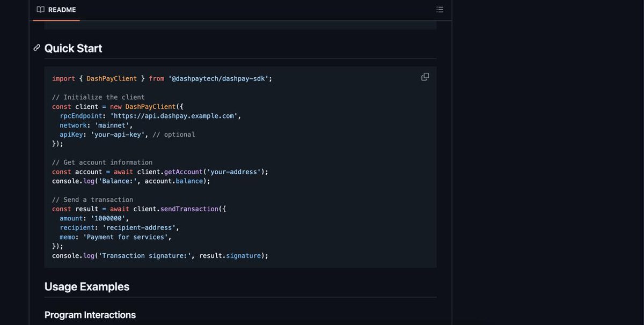This screenshot has width=644, height=325.
Task: Click the Initialize the client comment
Action: pos(98,97)
